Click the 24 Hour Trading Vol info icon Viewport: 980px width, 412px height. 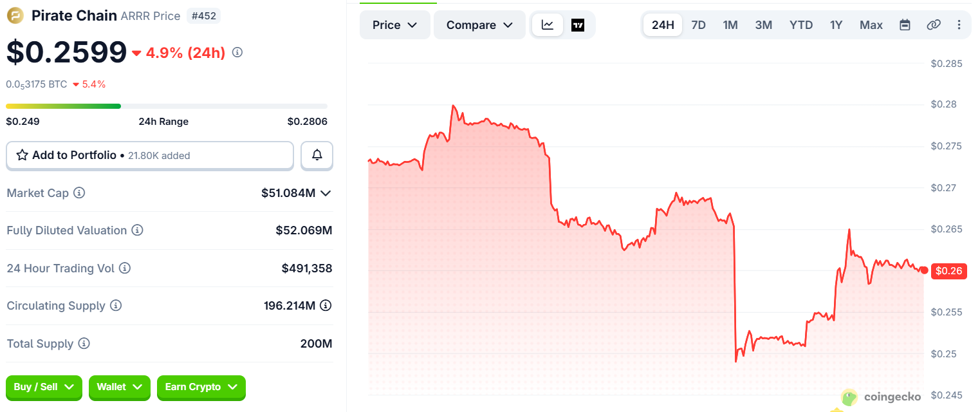[x=125, y=268]
